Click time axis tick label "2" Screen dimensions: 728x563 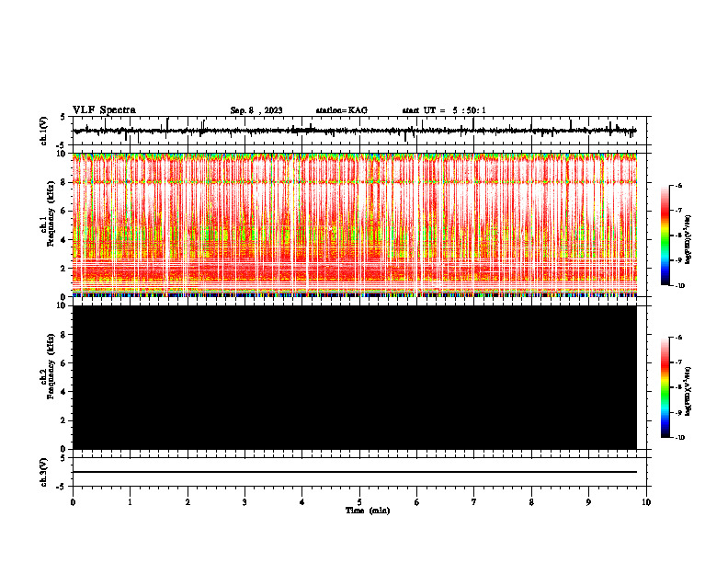(188, 502)
